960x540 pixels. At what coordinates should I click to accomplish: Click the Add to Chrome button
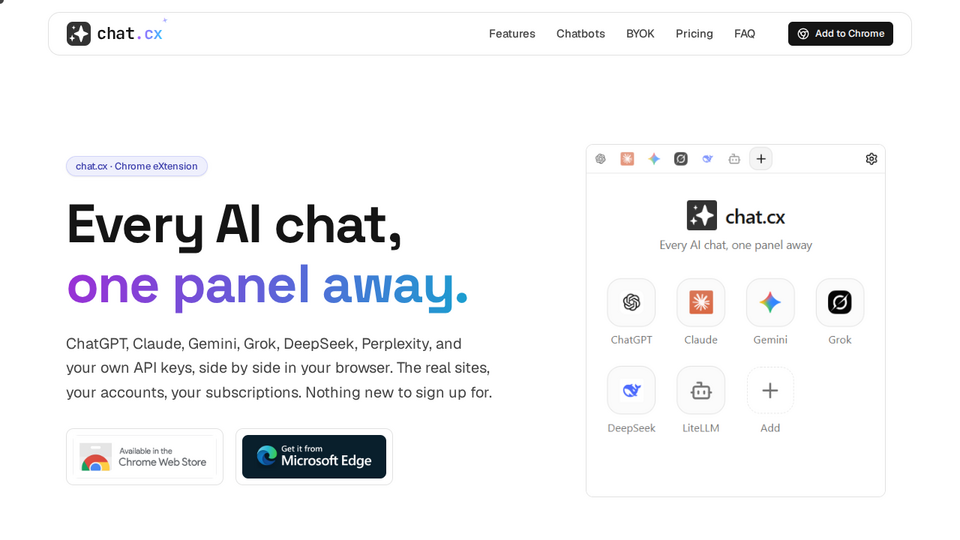pos(840,34)
